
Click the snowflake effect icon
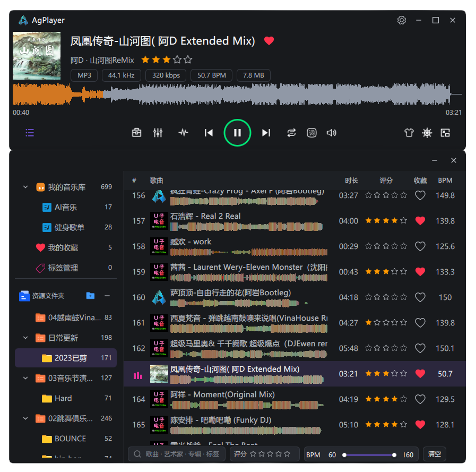click(x=427, y=133)
